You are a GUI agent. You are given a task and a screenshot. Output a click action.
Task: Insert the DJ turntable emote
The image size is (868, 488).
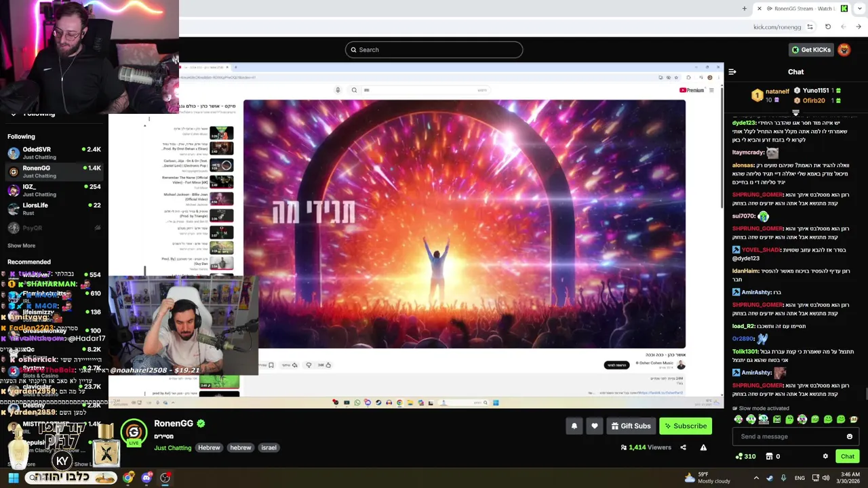(764, 420)
